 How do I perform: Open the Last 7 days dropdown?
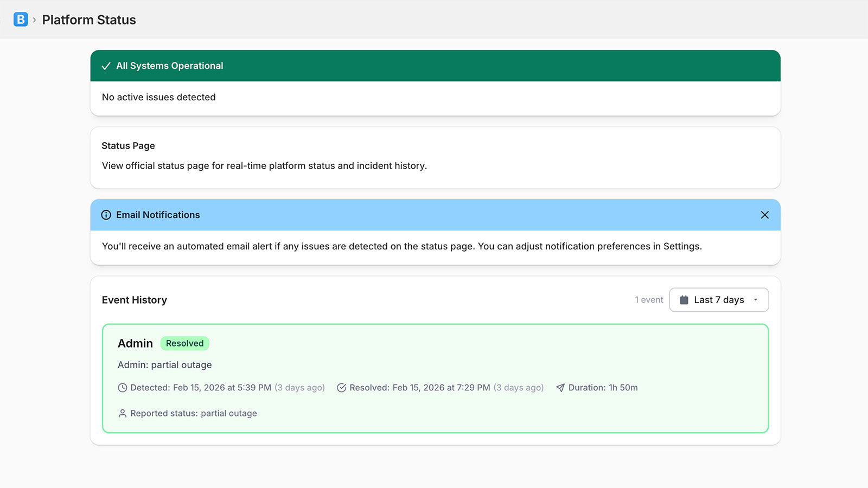[x=718, y=300]
